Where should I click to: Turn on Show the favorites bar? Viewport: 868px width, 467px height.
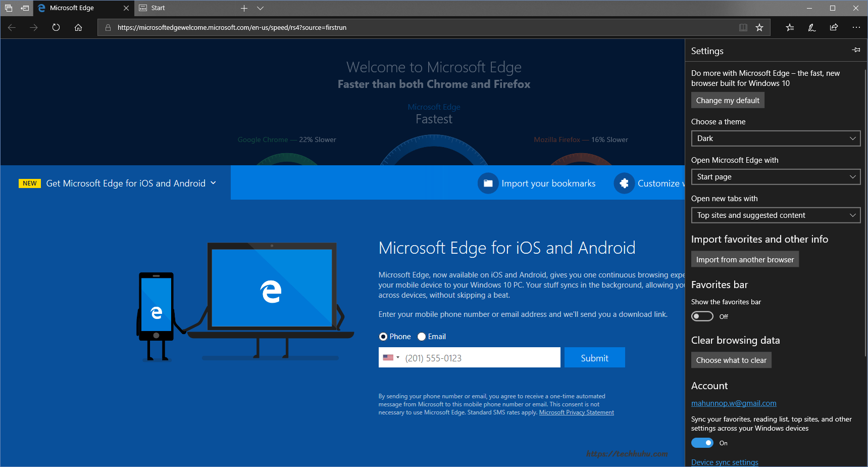(702, 316)
